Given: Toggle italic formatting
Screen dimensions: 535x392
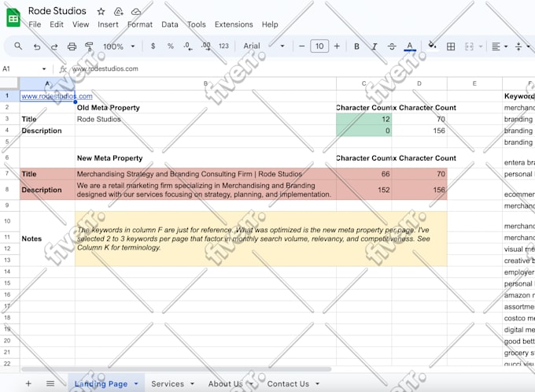Looking at the screenshot, I should coord(374,46).
